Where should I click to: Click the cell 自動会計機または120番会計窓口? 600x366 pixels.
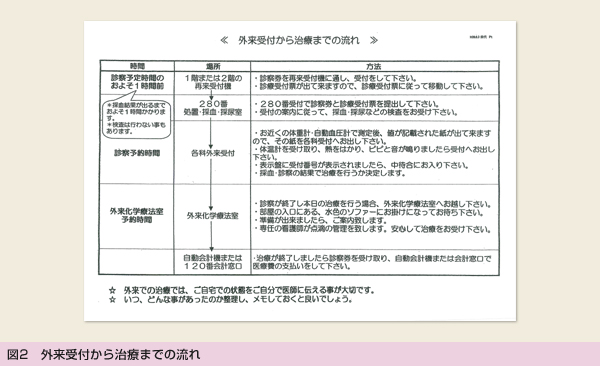pos(213,262)
